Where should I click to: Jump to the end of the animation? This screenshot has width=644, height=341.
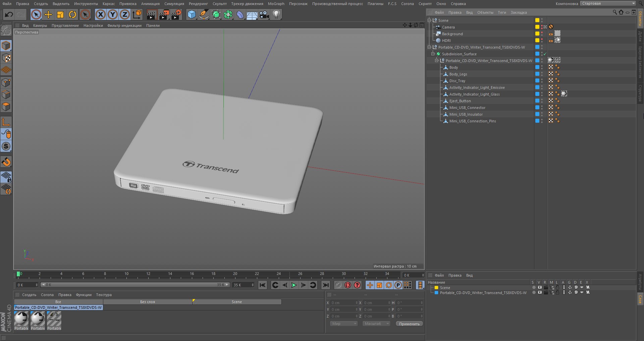[x=325, y=285]
